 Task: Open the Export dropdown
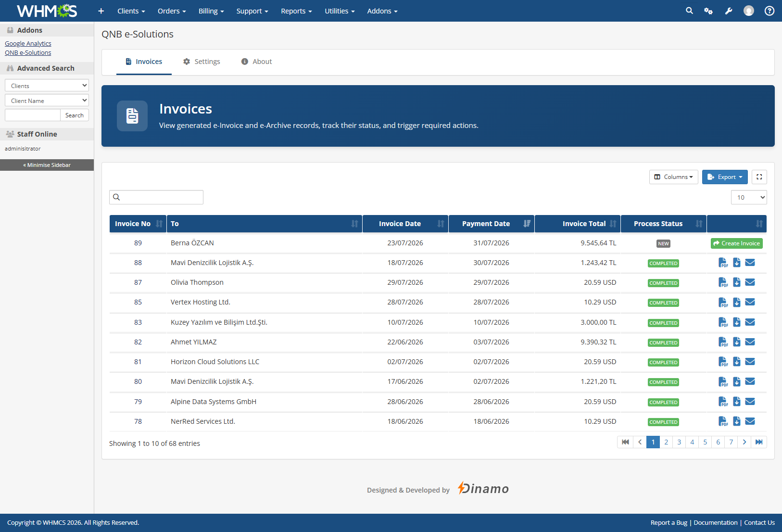pyautogui.click(x=725, y=177)
